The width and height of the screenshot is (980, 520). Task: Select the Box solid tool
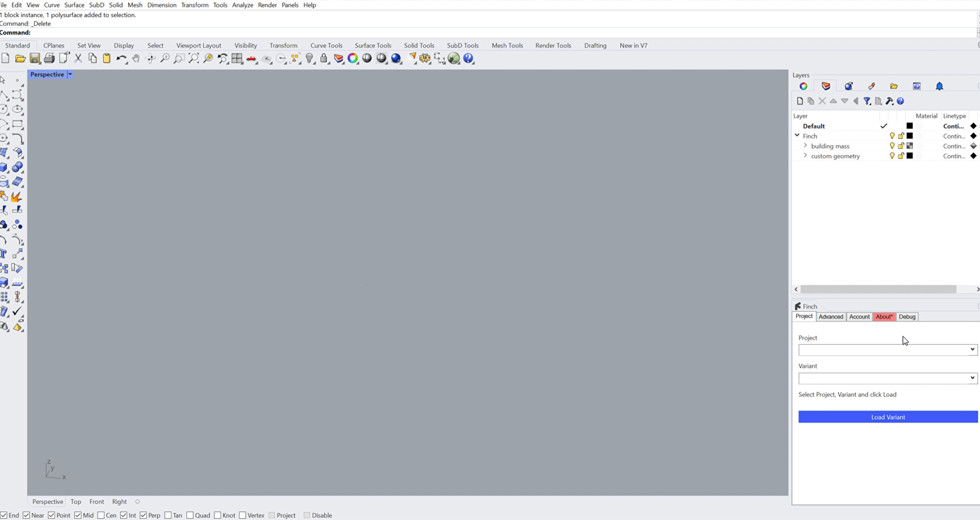pos(4,167)
